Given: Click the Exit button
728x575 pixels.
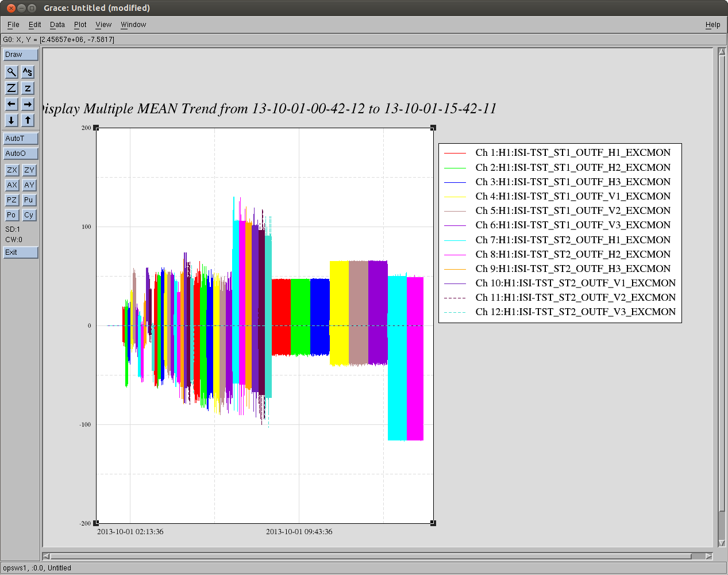Looking at the screenshot, I should click(21, 252).
